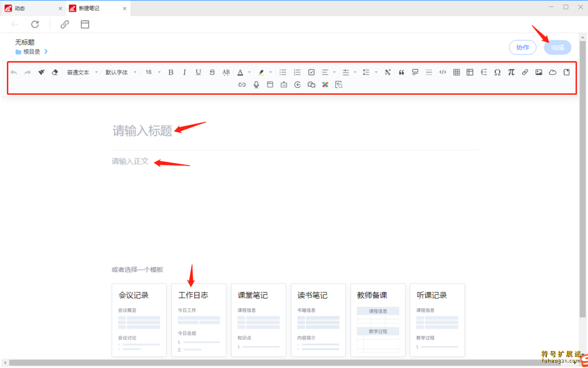Select the format painter brush icon
The height and width of the screenshot is (368, 588).
tap(41, 72)
